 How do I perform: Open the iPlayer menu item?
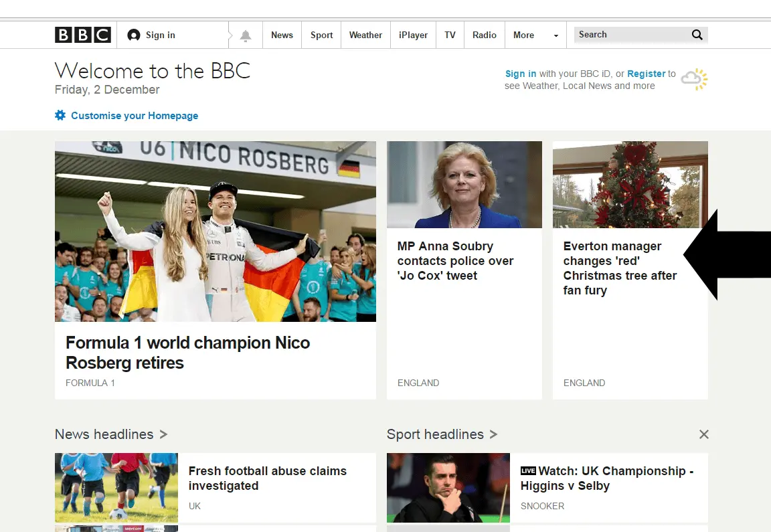413,35
